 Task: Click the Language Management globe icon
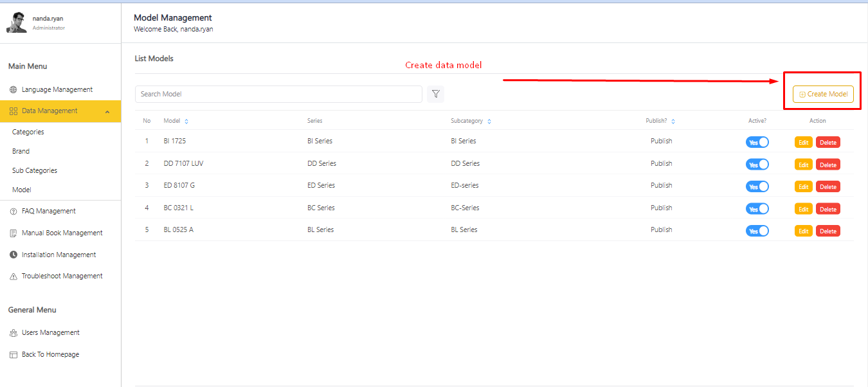pos(14,90)
